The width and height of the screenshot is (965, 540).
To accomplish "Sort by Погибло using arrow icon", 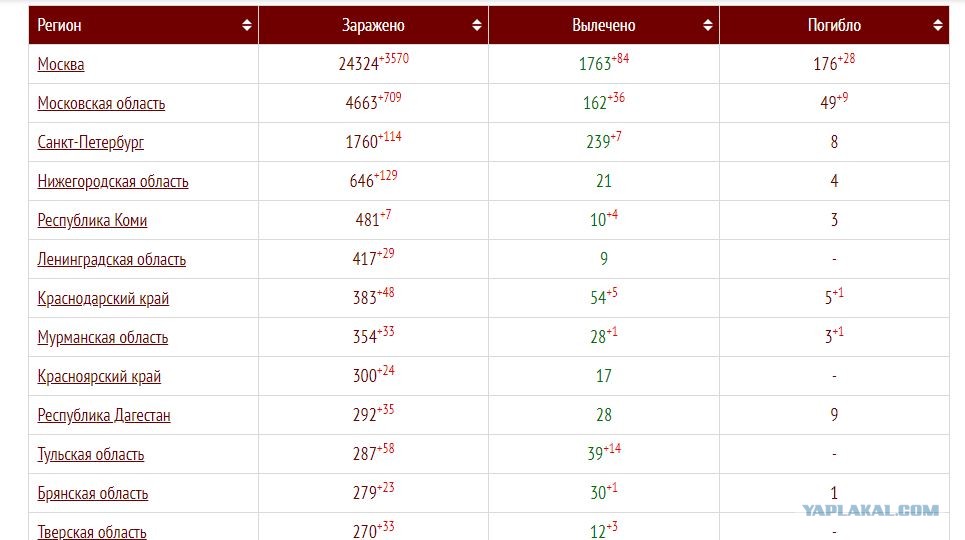I will tap(938, 25).
